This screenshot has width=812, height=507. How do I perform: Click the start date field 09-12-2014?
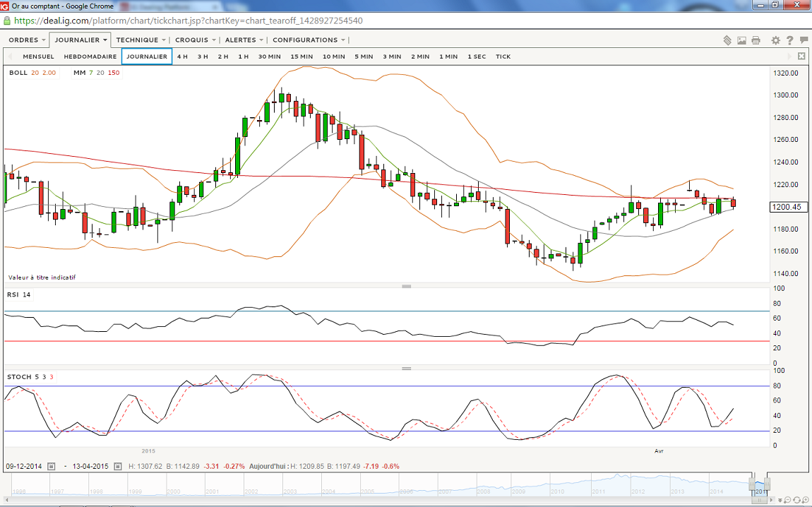pos(24,467)
